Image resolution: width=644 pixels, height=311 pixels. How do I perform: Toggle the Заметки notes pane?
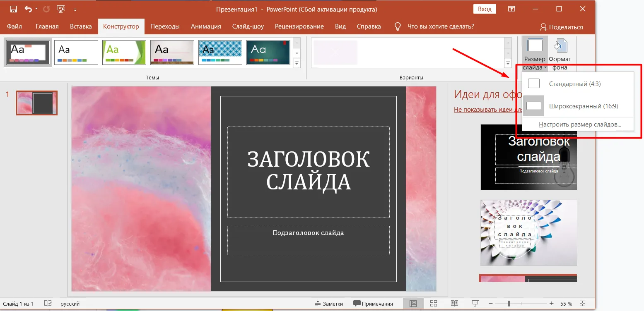click(x=329, y=304)
